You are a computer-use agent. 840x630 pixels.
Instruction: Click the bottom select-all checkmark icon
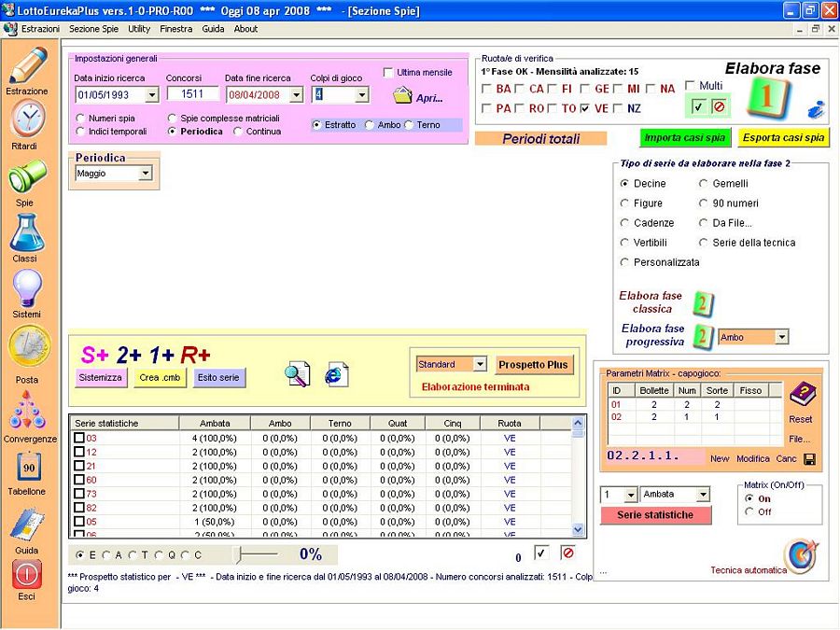[541, 553]
